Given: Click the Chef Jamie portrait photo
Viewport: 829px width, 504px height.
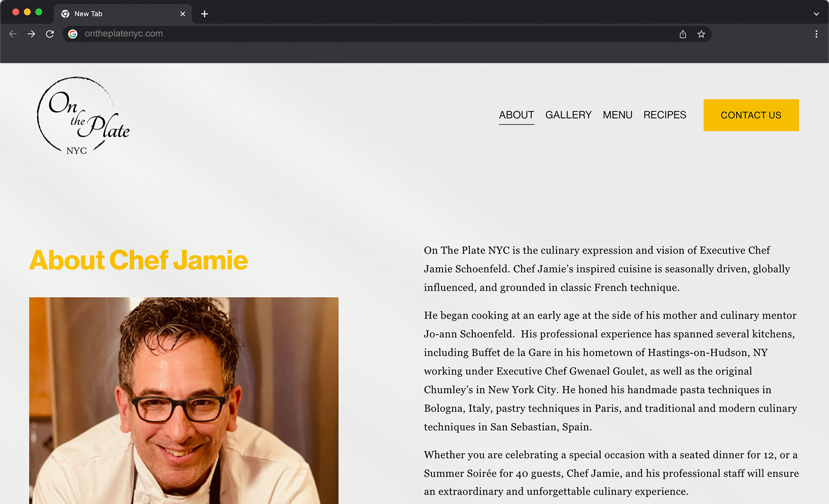Looking at the screenshot, I should pyautogui.click(x=184, y=400).
